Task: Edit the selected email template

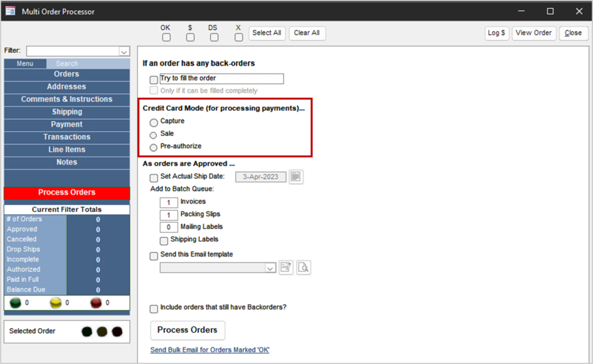Action: pos(285,267)
